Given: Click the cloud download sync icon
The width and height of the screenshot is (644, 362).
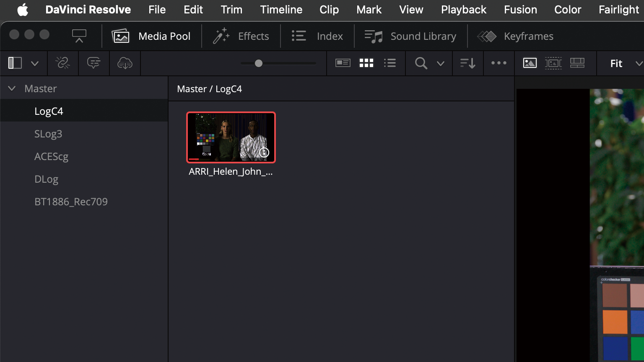Looking at the screenshot, I should coord(125,63).
